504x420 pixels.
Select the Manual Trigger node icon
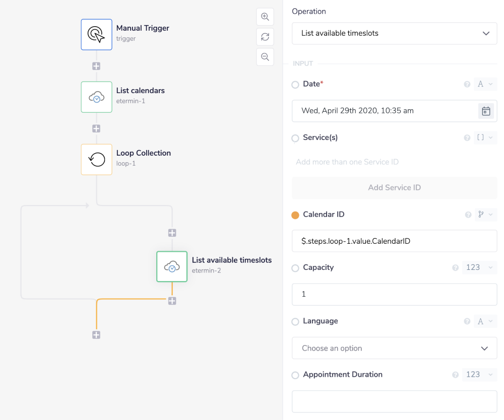coord(96,34)
